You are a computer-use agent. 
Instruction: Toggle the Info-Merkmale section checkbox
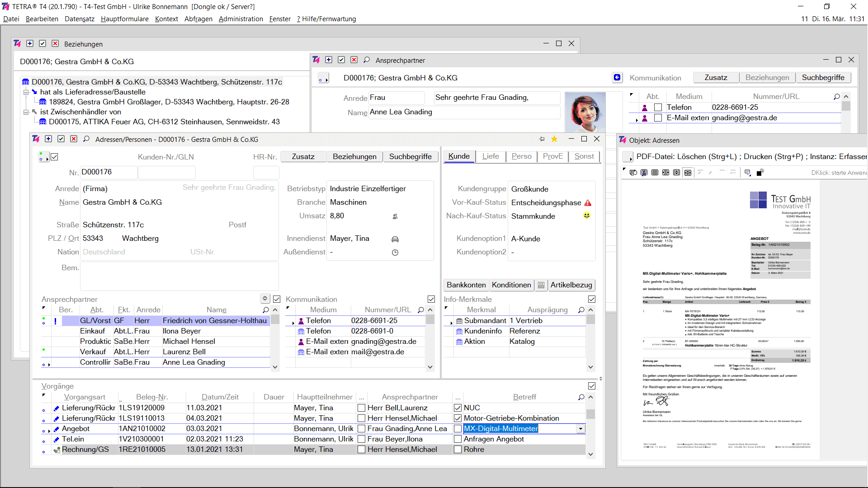[x=592, y=299]
